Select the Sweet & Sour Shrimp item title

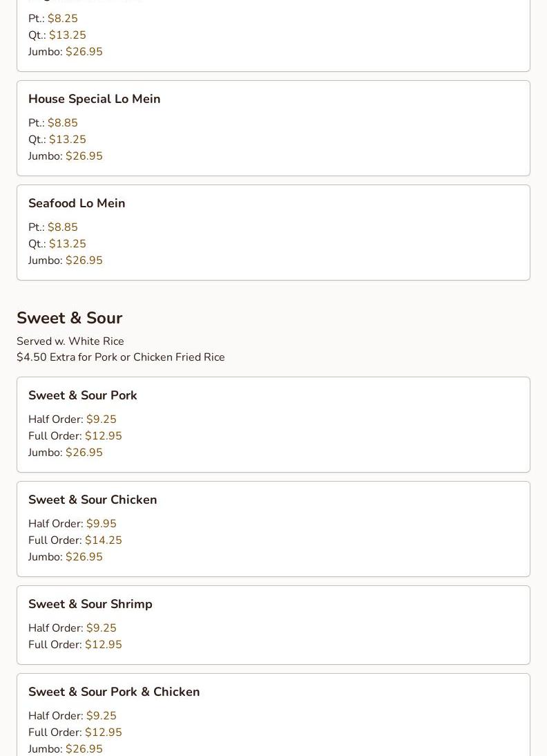coord(90,604)
